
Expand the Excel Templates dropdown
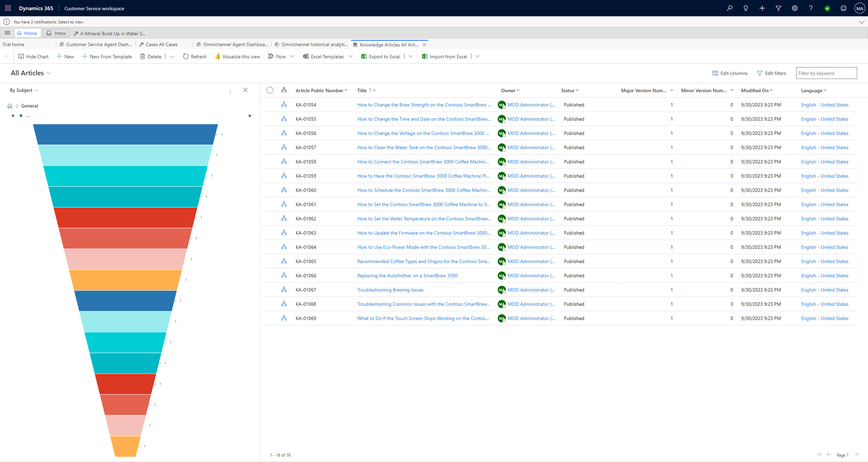click(x=351, y=57)
